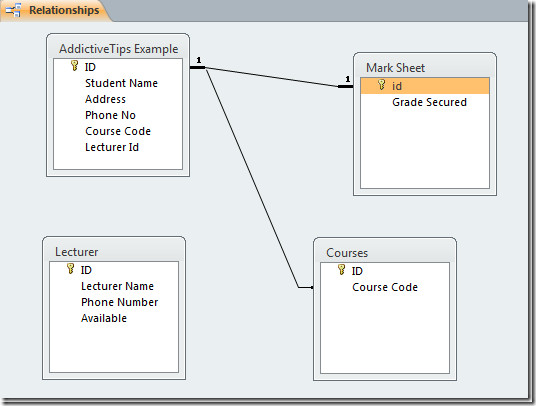Click the Courses table title bar
Screen dimensions: 536x406
point(385,252)
